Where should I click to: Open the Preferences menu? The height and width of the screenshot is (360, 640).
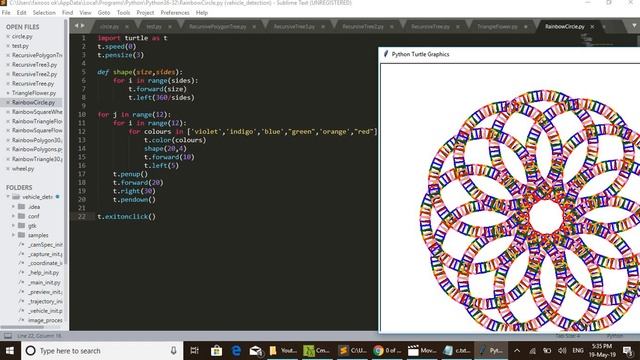tap(175, 13)
